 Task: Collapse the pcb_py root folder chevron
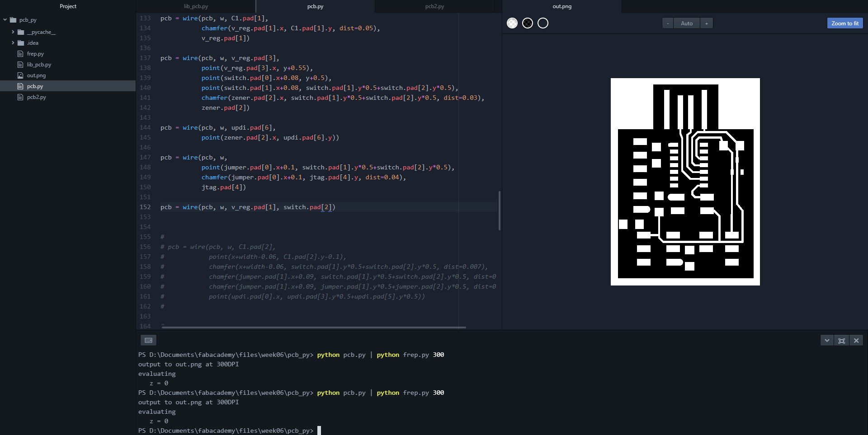[x=5, y=20]
